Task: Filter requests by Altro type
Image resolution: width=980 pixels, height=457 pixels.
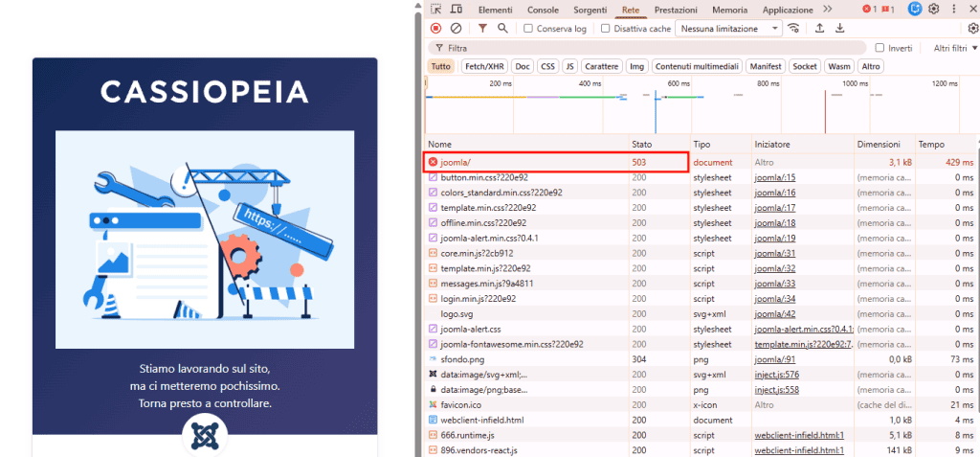Action: click(x=871, y=66)
